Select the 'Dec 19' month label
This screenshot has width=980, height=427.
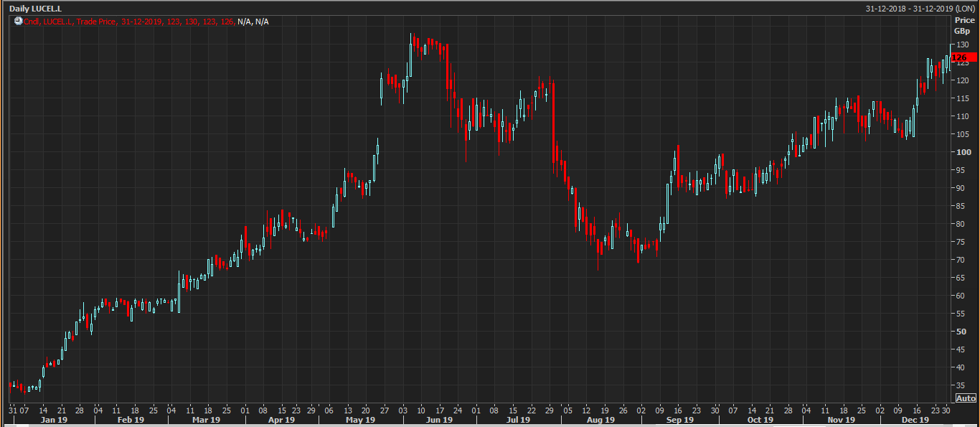tap(915, 420)
